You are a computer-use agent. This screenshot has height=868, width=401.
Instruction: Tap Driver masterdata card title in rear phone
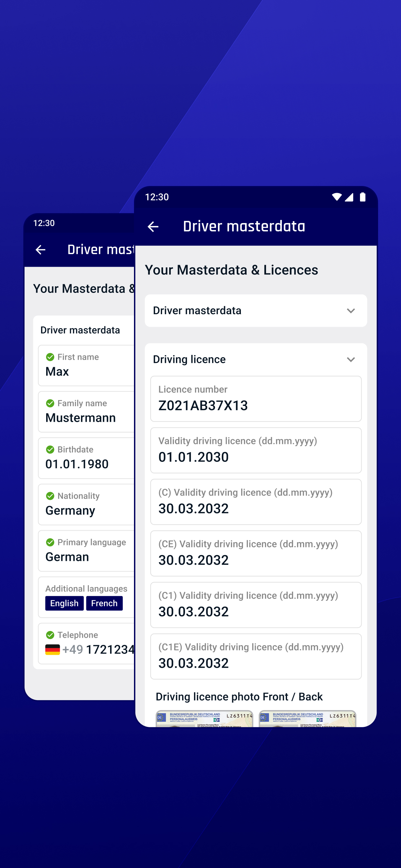[80, 330]
